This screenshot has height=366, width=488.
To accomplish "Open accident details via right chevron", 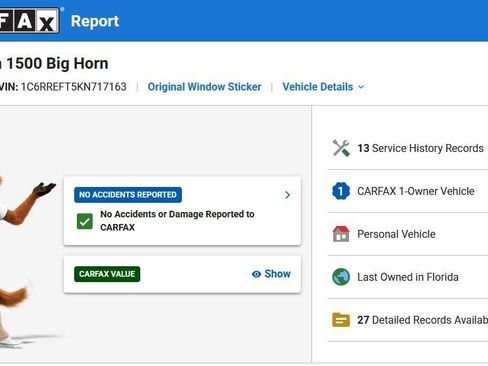I will [x=287, y=195].
